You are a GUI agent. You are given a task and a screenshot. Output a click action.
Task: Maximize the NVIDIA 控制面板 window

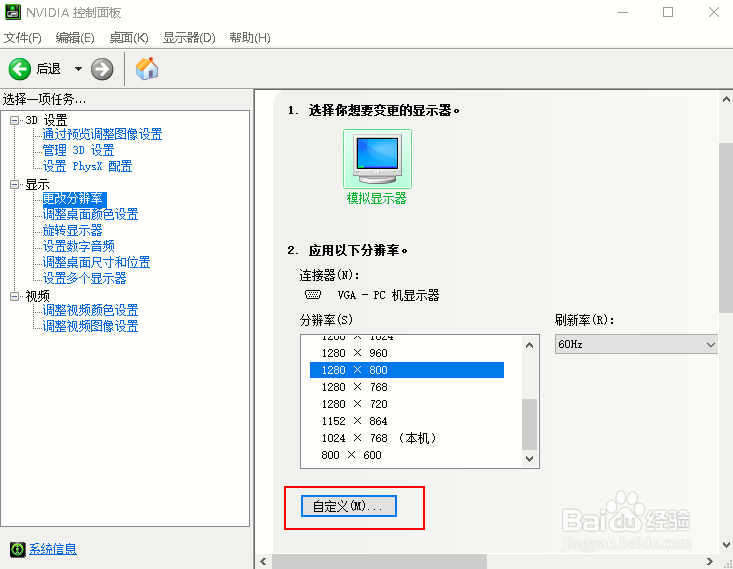point(668,12)
